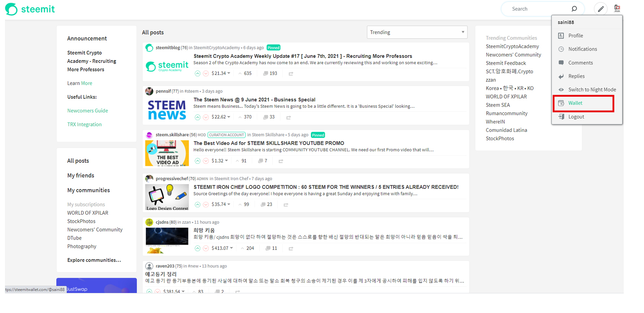Upvote the Iron Chef Logo Competition post
This screenshot has height=313, width=644.
pyautogui.click(x=197, y=204)
